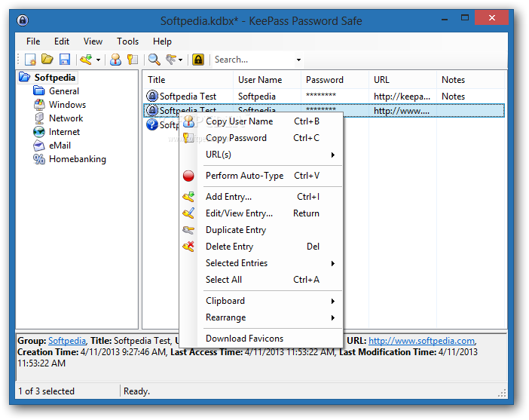Open the Help menu
The image size is (529, 420).
pos(162,41)
